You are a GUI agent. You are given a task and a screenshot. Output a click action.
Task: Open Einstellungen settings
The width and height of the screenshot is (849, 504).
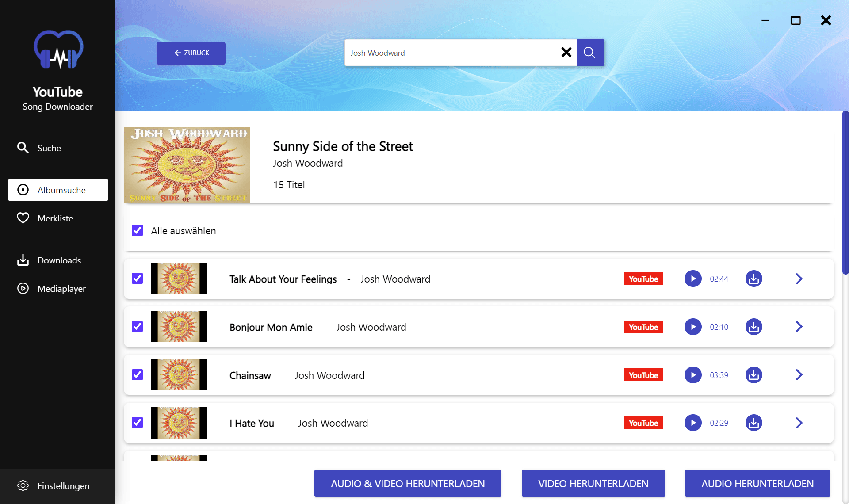[x=58, y=486]
